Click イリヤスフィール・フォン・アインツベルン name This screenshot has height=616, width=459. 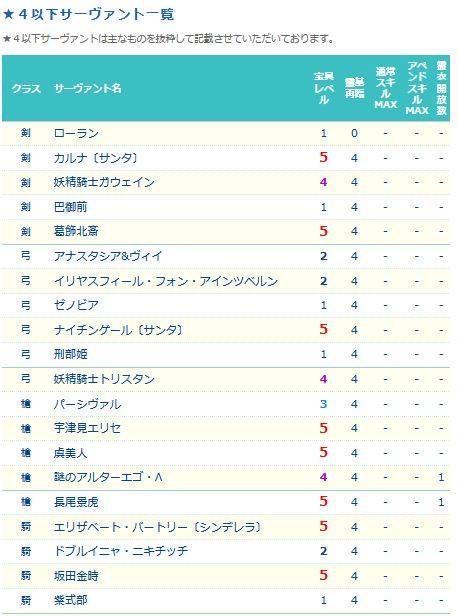pyautogui.click(x=166, y=281)
